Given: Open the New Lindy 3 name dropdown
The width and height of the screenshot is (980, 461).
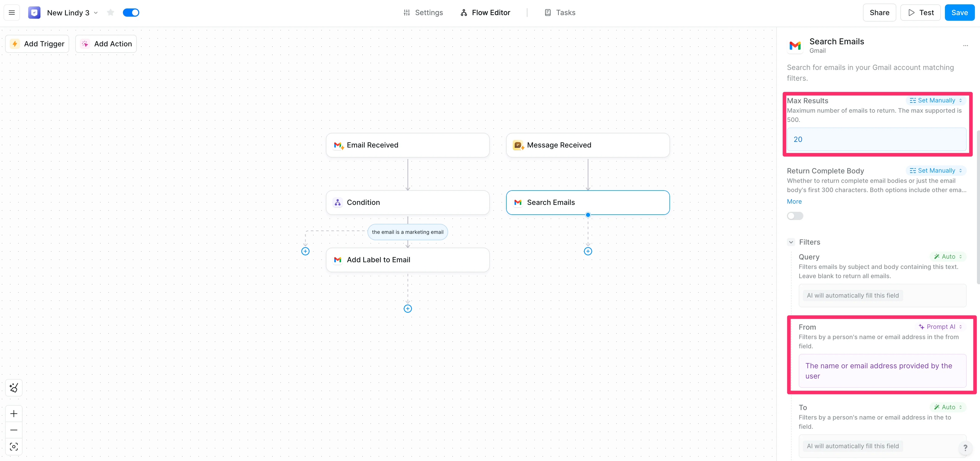Looking at the screenshot, I should (x=96, y=13).
